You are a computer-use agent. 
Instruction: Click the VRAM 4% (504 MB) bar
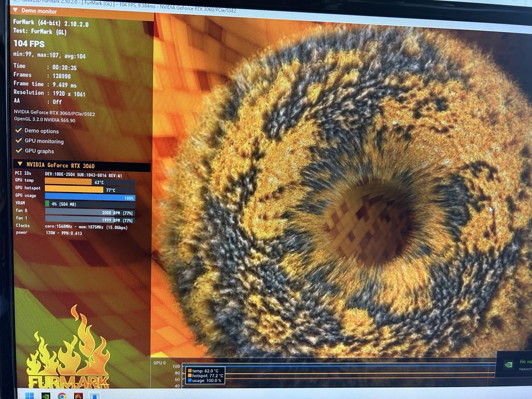click(x=90, y=204)
